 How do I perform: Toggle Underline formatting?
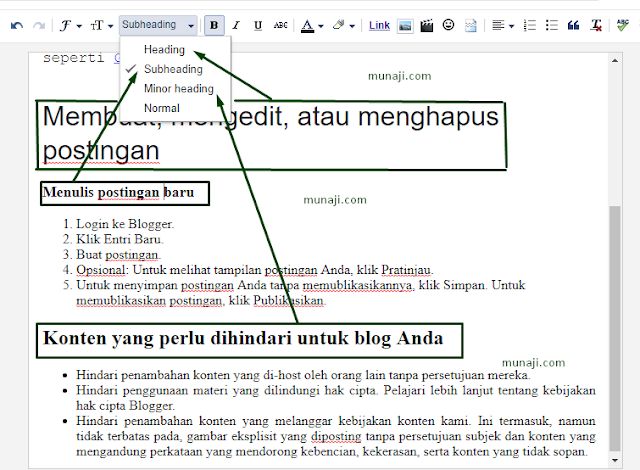(258, 26)
